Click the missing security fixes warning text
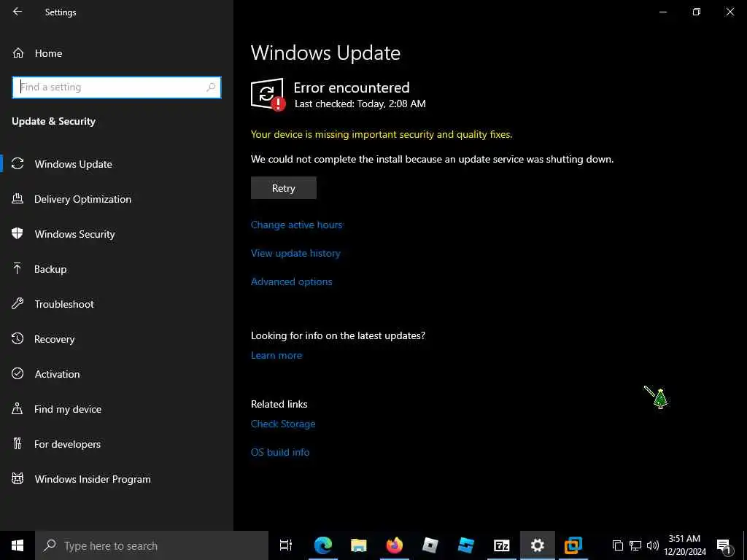The image size is (747, 560). [382, 134]
